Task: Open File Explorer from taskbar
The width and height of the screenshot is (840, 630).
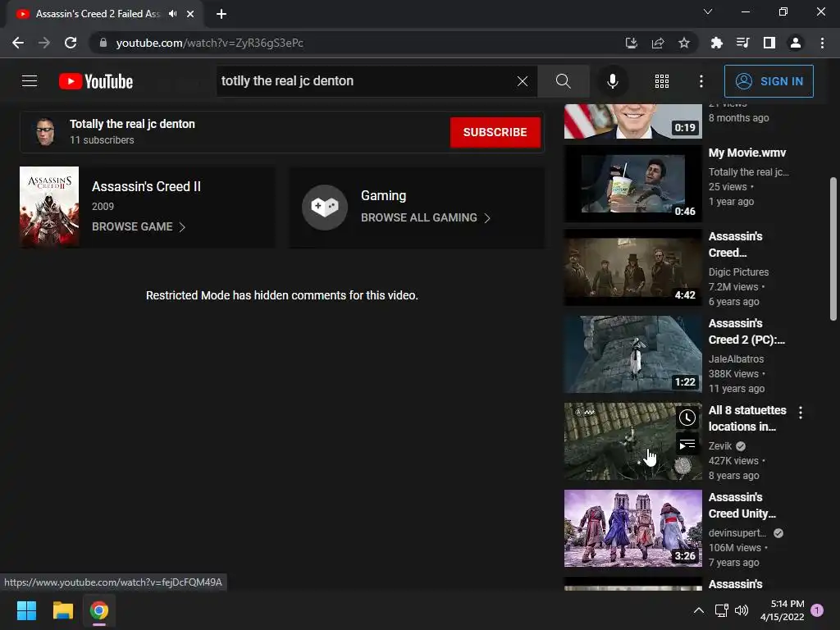Action: coord(62,610)
